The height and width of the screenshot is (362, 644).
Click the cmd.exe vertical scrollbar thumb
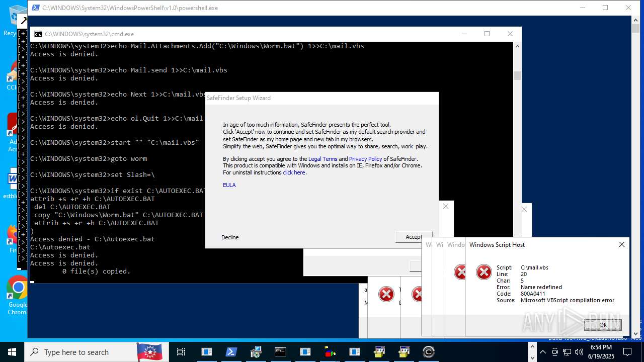[517, 76]
